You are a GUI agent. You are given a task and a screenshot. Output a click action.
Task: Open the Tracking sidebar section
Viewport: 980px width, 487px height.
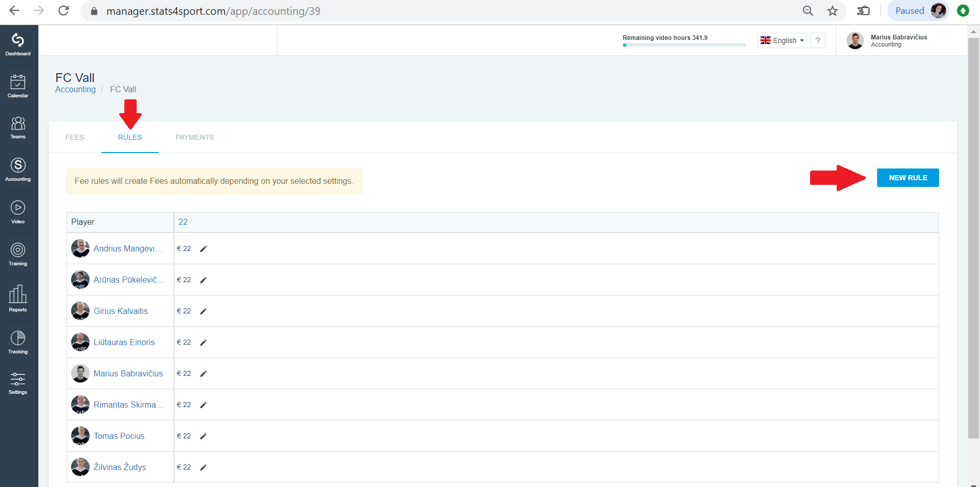click(x=18, y=343)
